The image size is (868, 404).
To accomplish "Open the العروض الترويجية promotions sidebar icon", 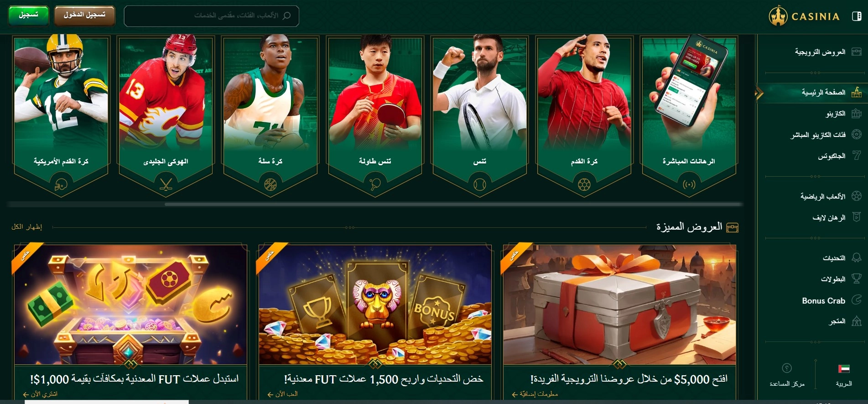I will (x=857, y=52).
